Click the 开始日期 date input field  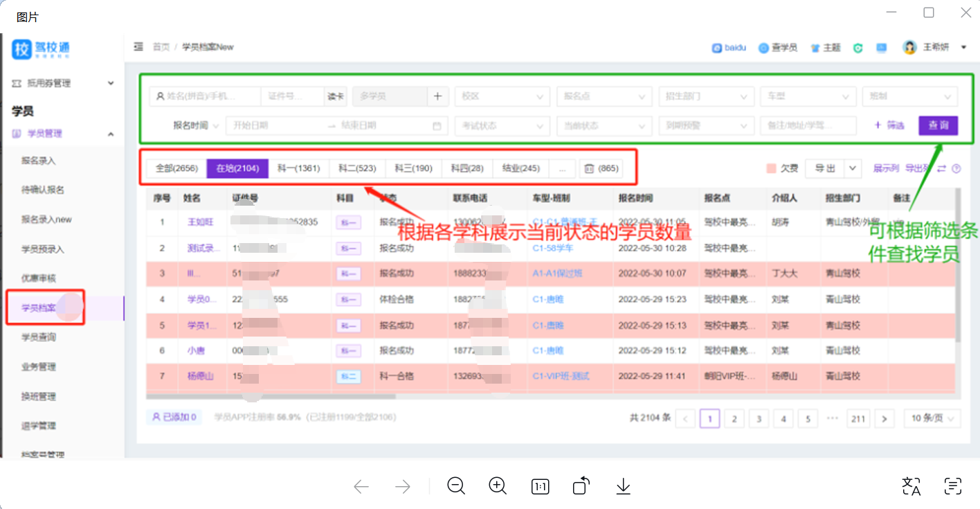(x=273, y=126)
